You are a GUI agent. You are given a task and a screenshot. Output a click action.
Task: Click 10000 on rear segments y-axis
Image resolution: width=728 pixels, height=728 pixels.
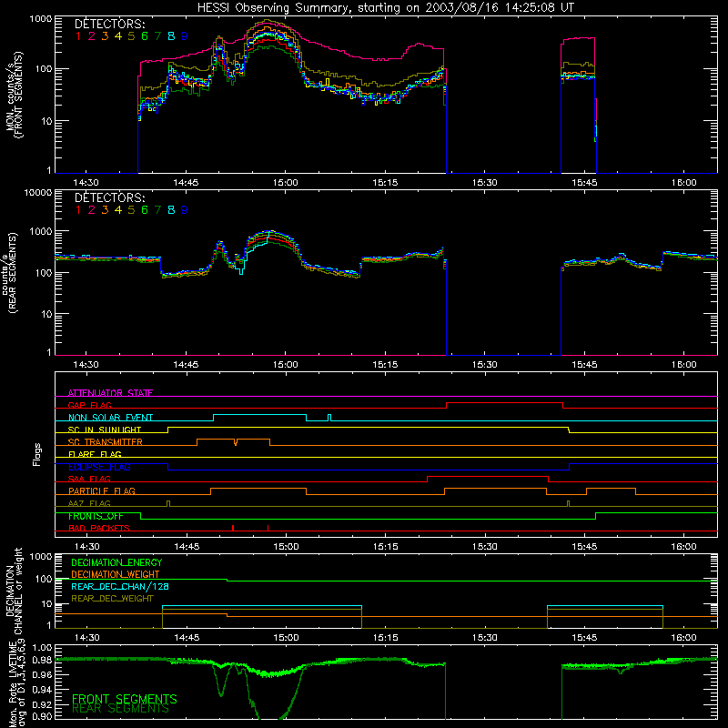point(38,192)
